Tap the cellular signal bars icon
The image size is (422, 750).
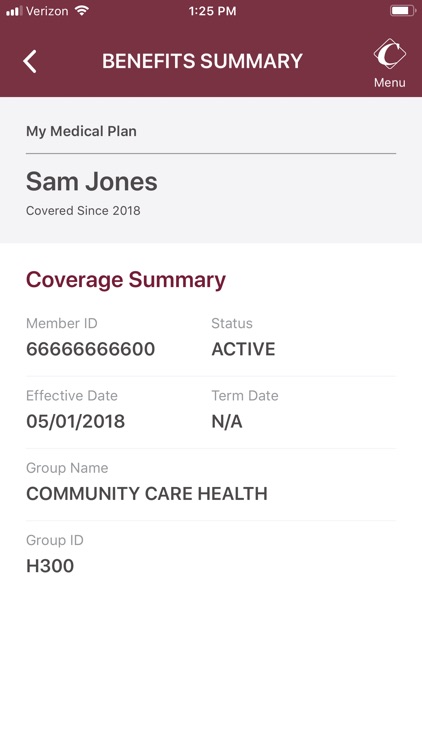14,11
